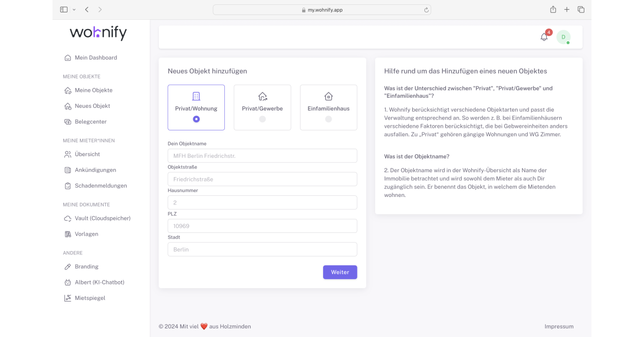644x337 pixels.
Task: Click the Vault cloud icon in sidebar
Action: 68,218
